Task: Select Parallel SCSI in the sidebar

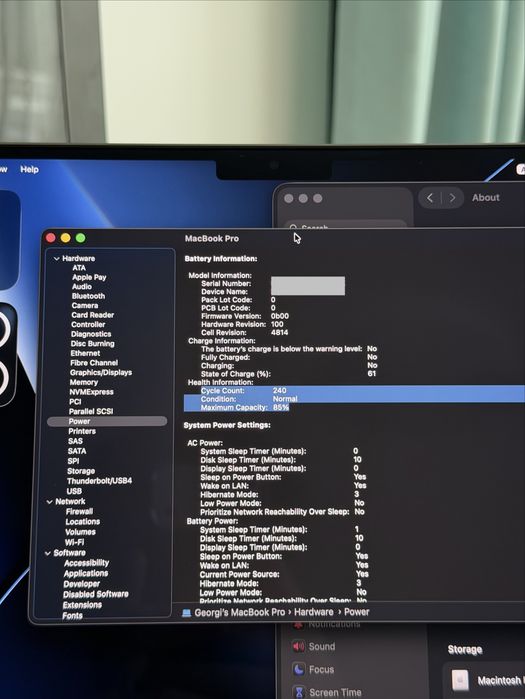Action: click(91, 411)
